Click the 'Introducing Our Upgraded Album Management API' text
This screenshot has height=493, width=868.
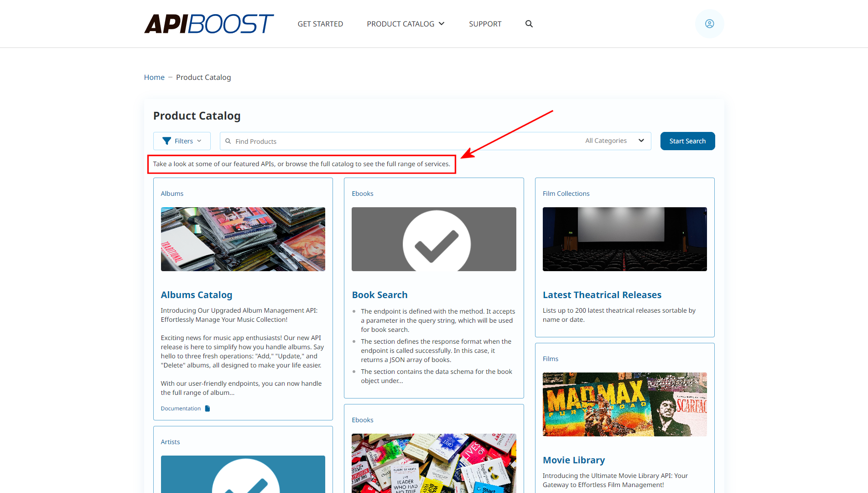point(239,315)
